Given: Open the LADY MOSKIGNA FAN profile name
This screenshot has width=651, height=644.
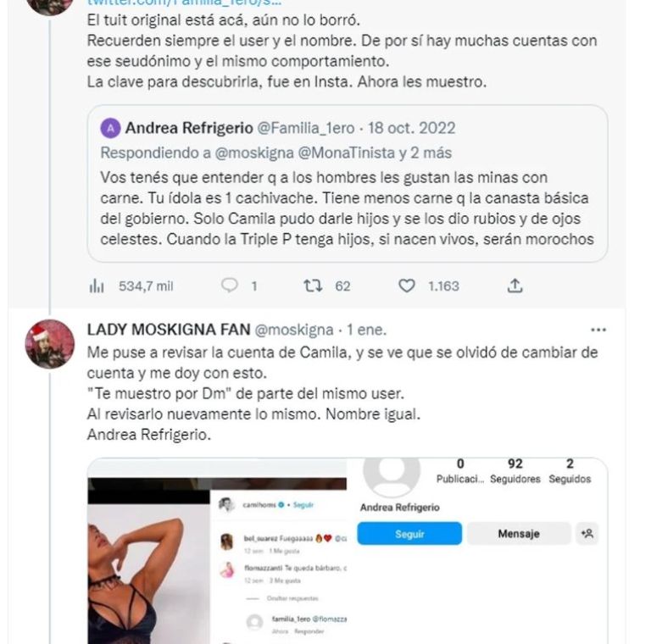Looking at the screenshot, I should pos(168,330).
